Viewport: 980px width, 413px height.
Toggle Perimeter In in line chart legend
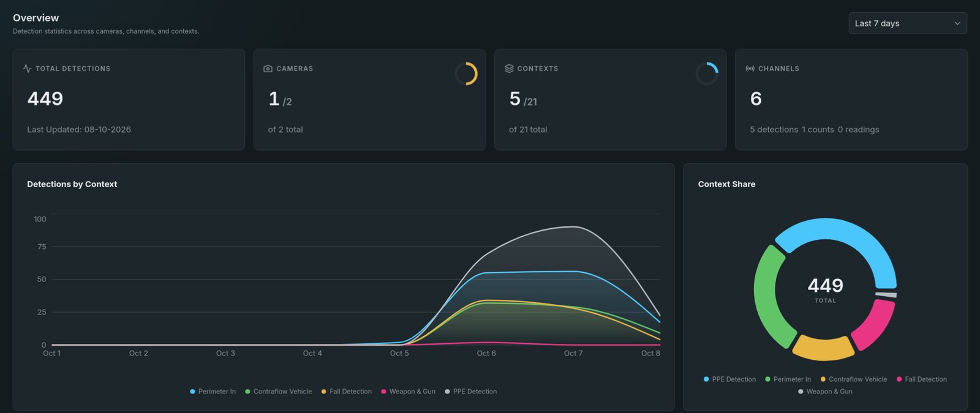pos(213,392)
